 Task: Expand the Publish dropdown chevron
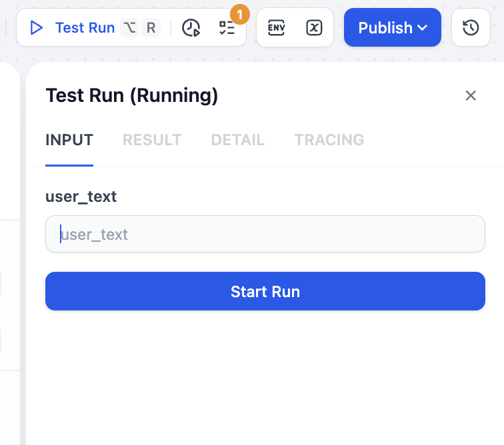(x=423, y=28)
